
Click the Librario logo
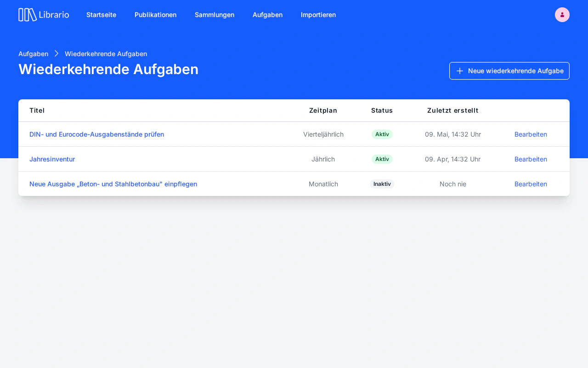pyautogui.click(x=44, y=15)
